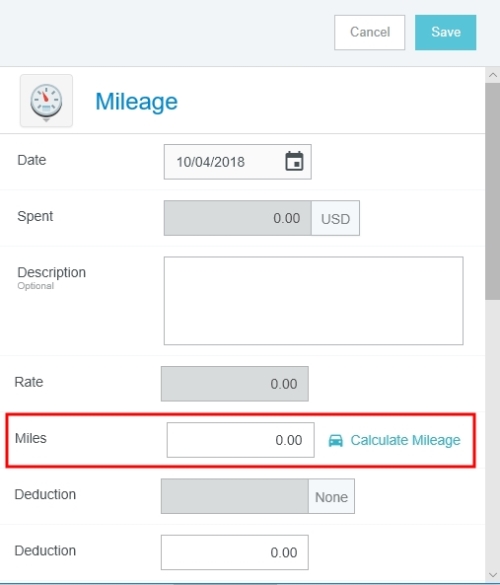Click the greyed Spent amount field

tap(238, 218)
